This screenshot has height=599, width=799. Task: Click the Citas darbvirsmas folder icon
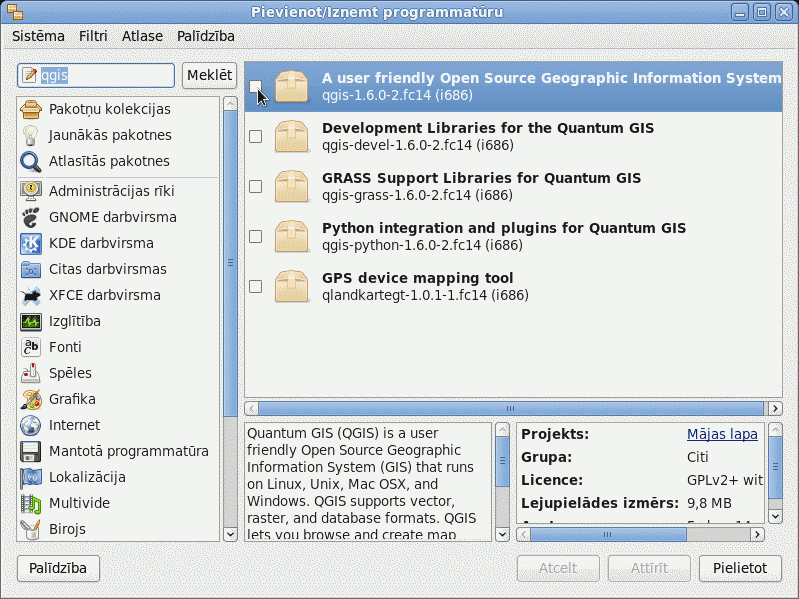click(x=31, y=269)
